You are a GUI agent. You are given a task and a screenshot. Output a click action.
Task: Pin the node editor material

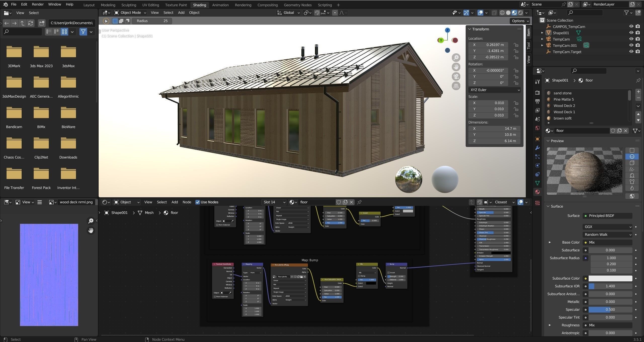pos(359,202)
